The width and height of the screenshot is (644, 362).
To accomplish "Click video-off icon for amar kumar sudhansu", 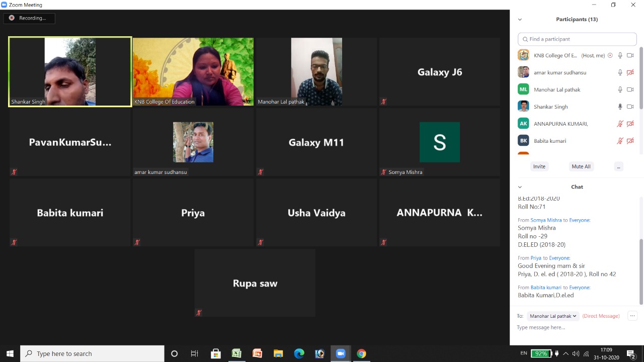I will 630,72.
